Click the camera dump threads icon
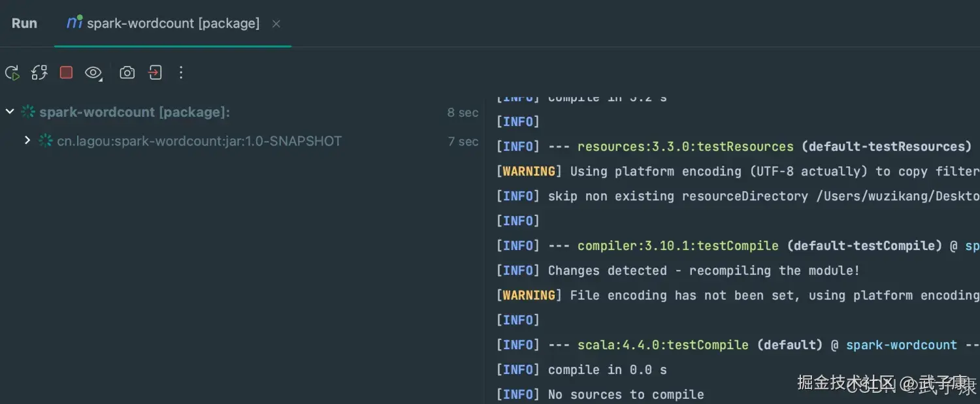Viewport: 980px width, 404px height. (x=127, y=73)
